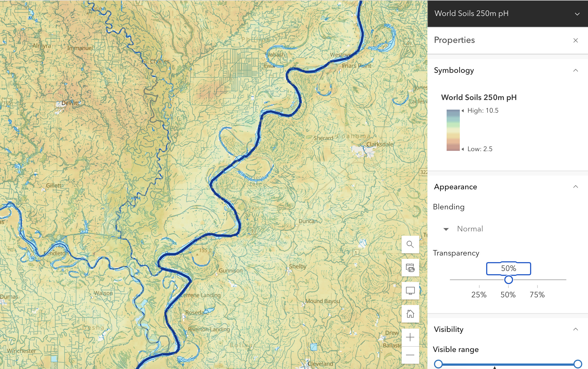This screenshot has height=369, width=588.
Task: Toggle fullscreen display mode icon
Action: tap(410, 290)
